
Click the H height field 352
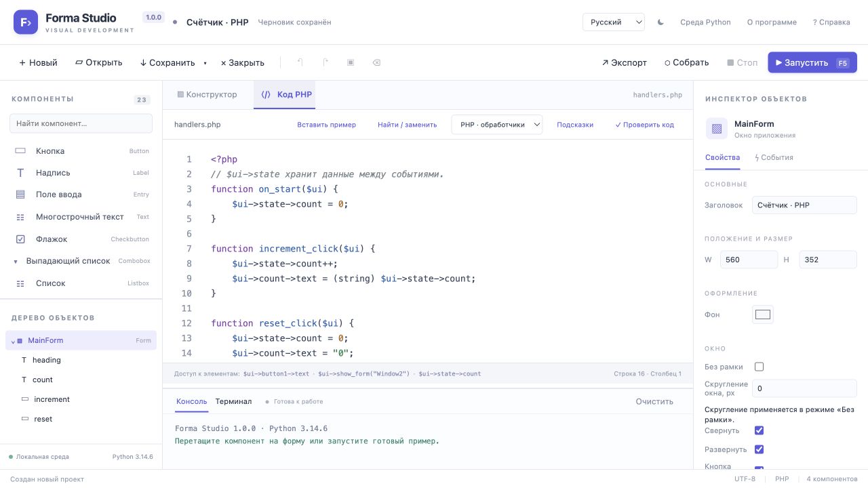point(828,260)
